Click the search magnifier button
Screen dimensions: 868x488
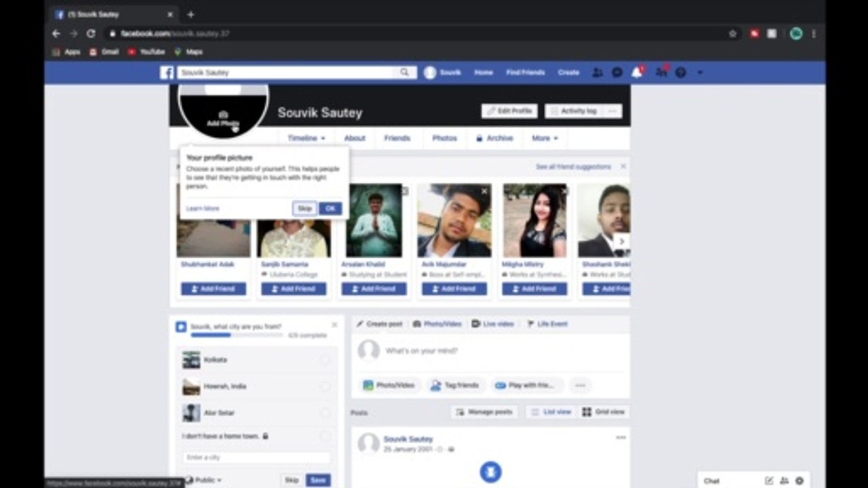[x=405, y=73]
